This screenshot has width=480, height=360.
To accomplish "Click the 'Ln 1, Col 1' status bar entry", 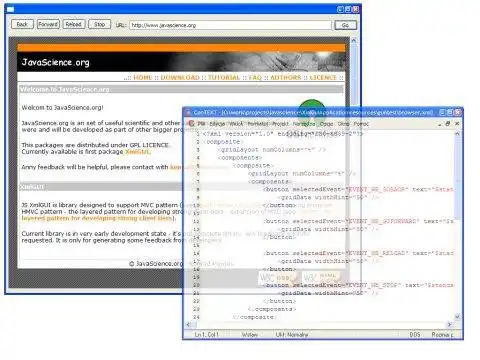I will (x=207, y=334).
